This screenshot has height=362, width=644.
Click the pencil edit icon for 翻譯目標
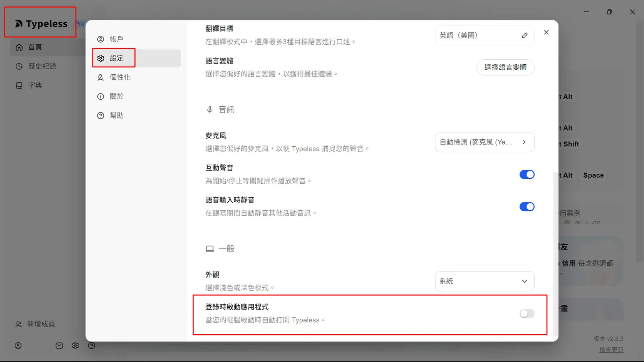[x=525, y=35]
